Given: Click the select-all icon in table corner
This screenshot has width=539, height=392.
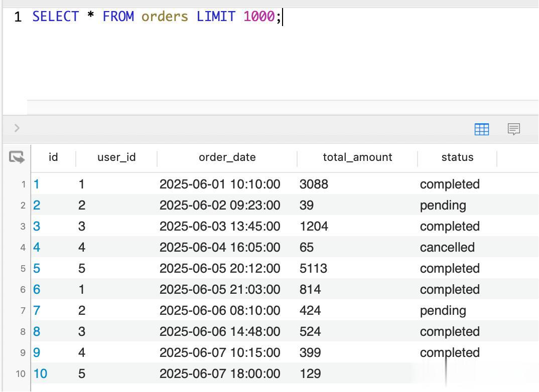Looking at the screenshot, I should coord(17,157).
